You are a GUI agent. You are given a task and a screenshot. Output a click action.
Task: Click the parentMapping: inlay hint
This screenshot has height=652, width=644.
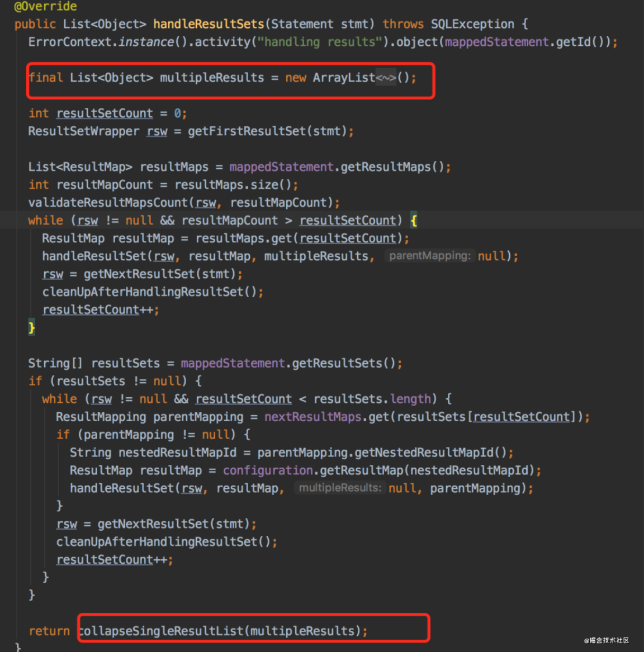tap(429, 256)
